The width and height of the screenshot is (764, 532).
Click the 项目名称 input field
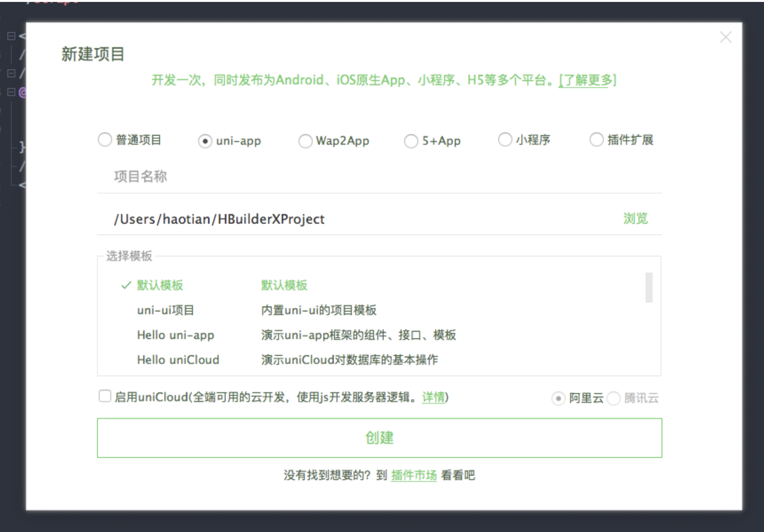[380, 177]
